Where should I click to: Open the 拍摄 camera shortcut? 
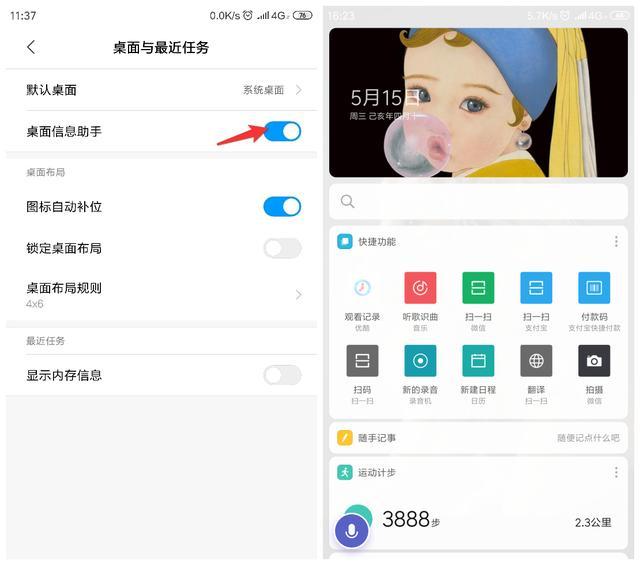pos(594,361)
